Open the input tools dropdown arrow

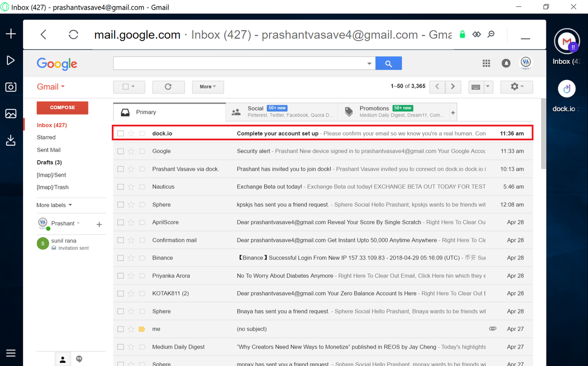point(488,87)
